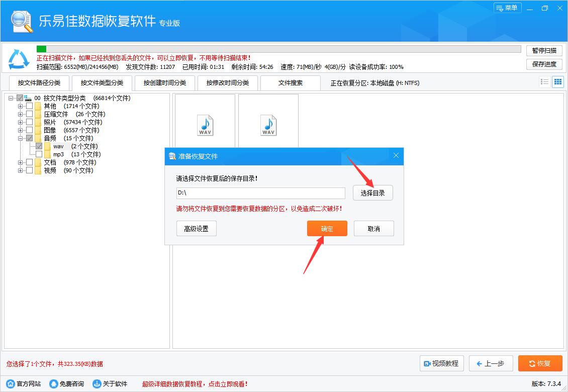Collapse the 音频 tree node
The width and height of the screenshot is (568, 392).
coord(20,138)
